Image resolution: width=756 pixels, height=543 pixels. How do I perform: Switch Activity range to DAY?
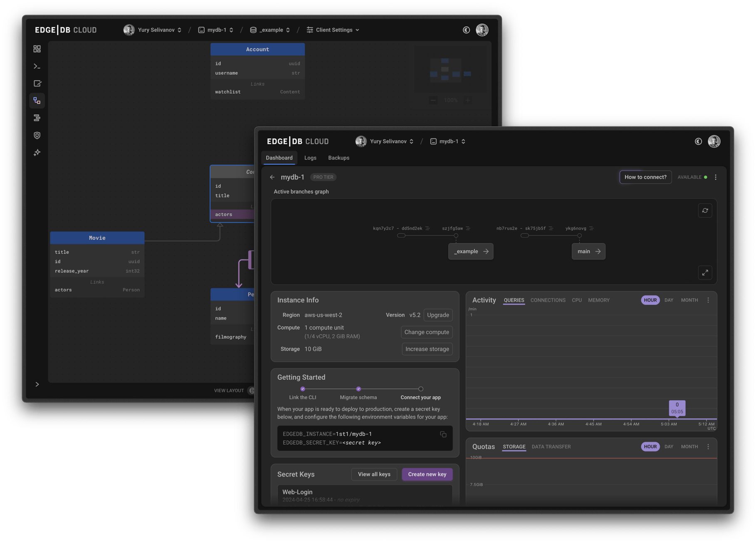[x=669, y=300]
